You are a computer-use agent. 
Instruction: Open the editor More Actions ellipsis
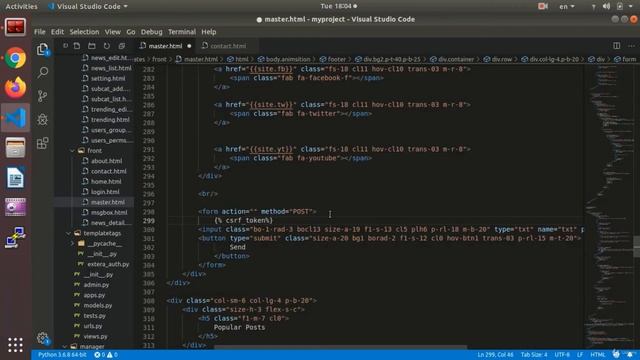click(x=631, y=46)
